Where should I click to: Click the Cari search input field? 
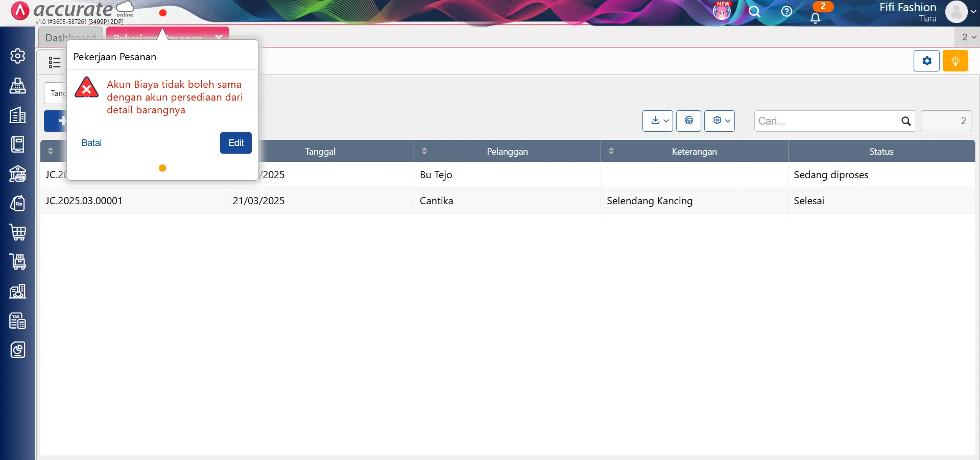(827, 121)
